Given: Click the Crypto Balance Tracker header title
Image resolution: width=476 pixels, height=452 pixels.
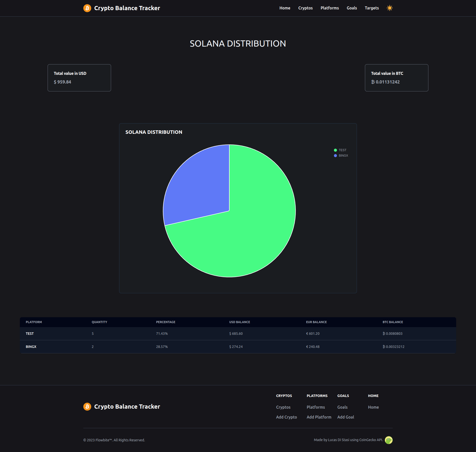Looking at the screenshot, I should click(127, 8).
